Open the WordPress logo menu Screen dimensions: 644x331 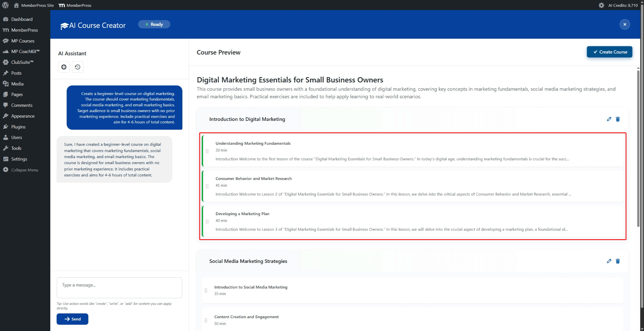(x=5, y=5)
